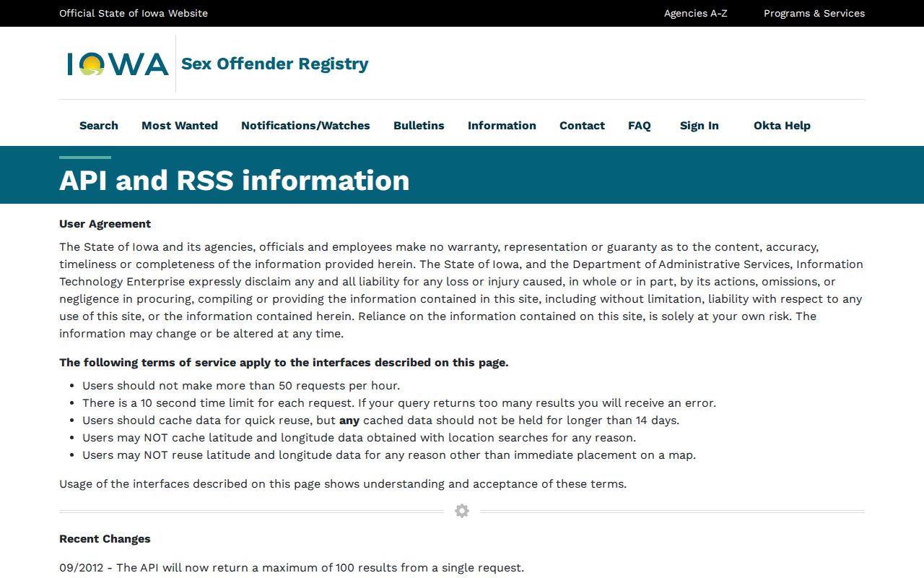Click the User Agreement heading
924x578 pixels.
click(x=105, y=224)
